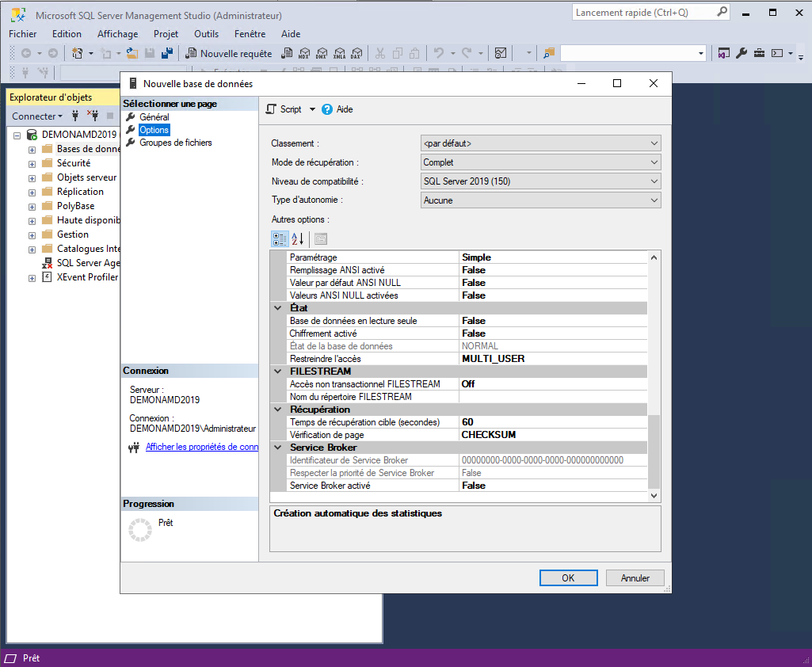812x667 pixels.
Task: Click the MDX query toolbar icon
Action: pyautogui.click(x=304, y=54)
